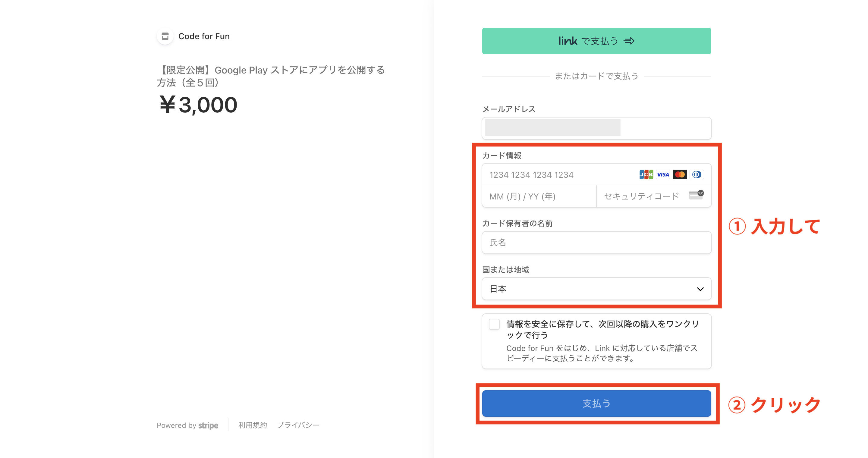Viewport: 868px width, 458px height.
Task: Click the CVC security code card icon
Action: click(x=696, y=195)
